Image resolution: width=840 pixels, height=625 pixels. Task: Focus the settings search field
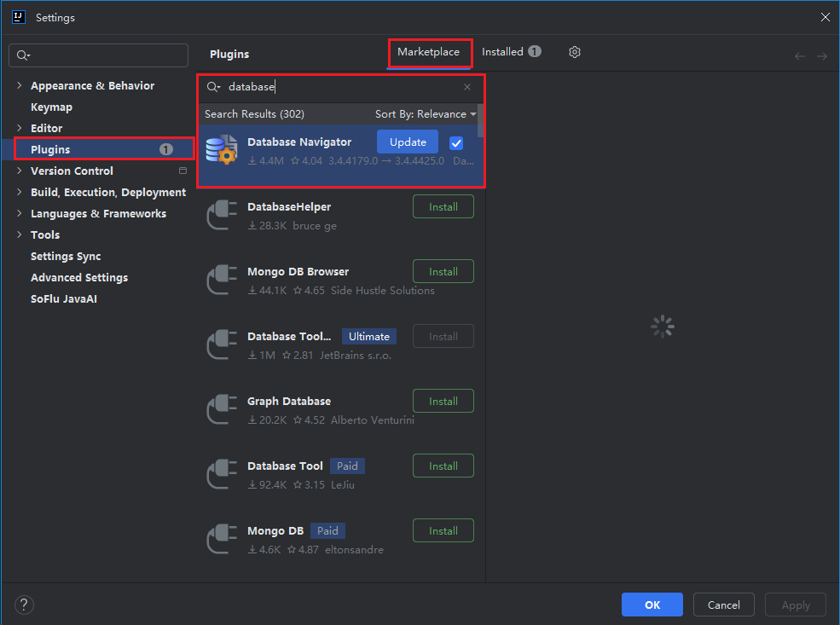(99, 55)
